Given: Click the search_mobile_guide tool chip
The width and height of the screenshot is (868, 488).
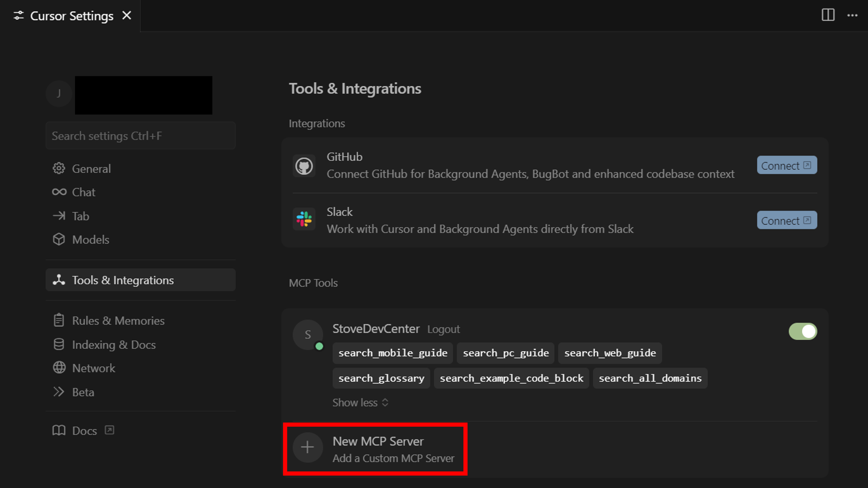Looking at the screenshot, I should (x=393, y=353).
